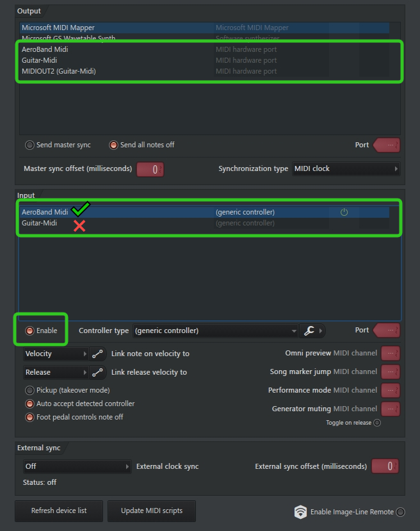Open the External clock sync Off dropdown
This screenshot has height=531, width=420.
click(x=77, y=467)
